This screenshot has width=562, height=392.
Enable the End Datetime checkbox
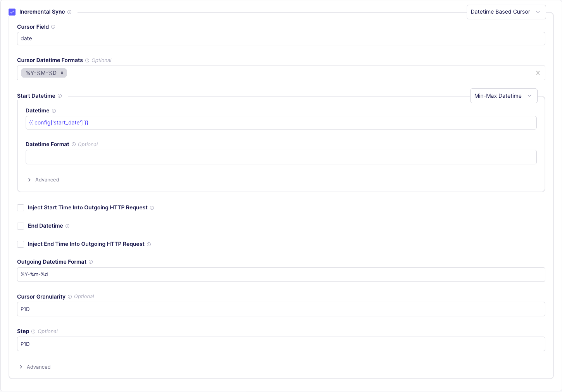click(x=21, y=226)
